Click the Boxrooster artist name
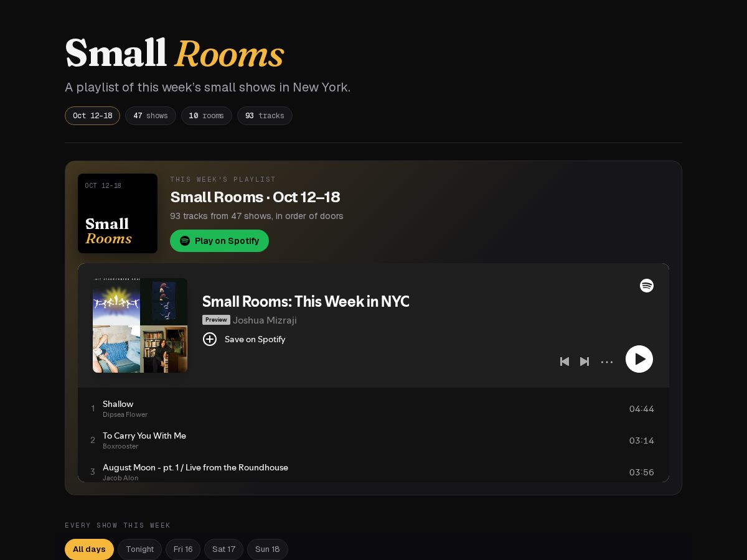The image size is (747, 560). pos(121,446)
